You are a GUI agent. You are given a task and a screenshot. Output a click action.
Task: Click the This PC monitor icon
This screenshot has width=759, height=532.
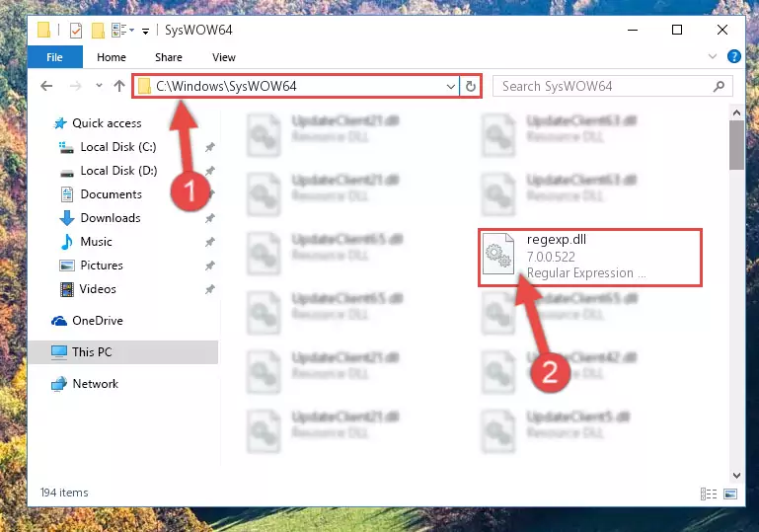59,352
